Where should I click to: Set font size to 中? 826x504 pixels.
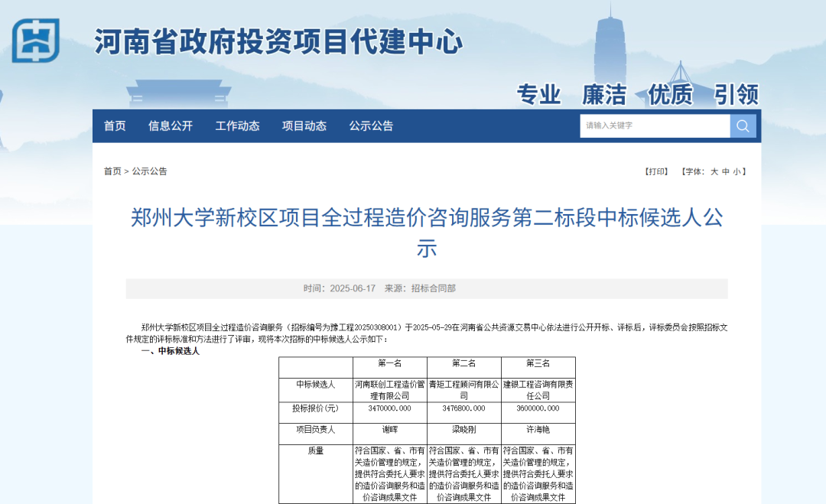click(726, 171)
